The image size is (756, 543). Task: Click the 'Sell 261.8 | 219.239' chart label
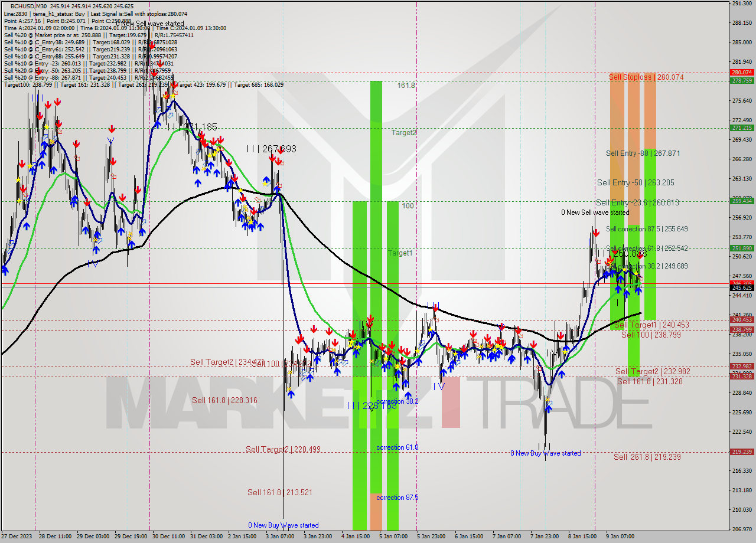pyautogui.click(x=647, y=457)
